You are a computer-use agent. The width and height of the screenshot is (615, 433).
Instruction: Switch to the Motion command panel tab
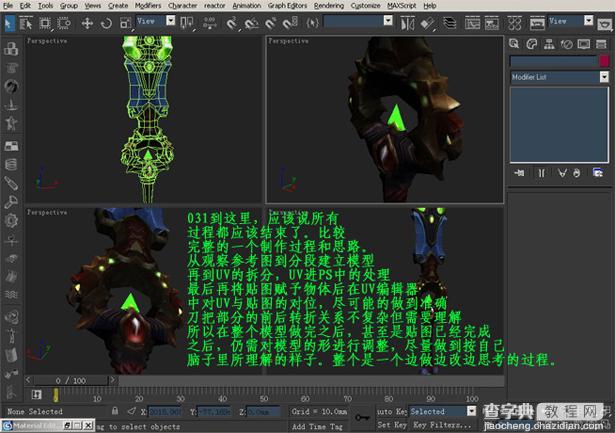566,44
